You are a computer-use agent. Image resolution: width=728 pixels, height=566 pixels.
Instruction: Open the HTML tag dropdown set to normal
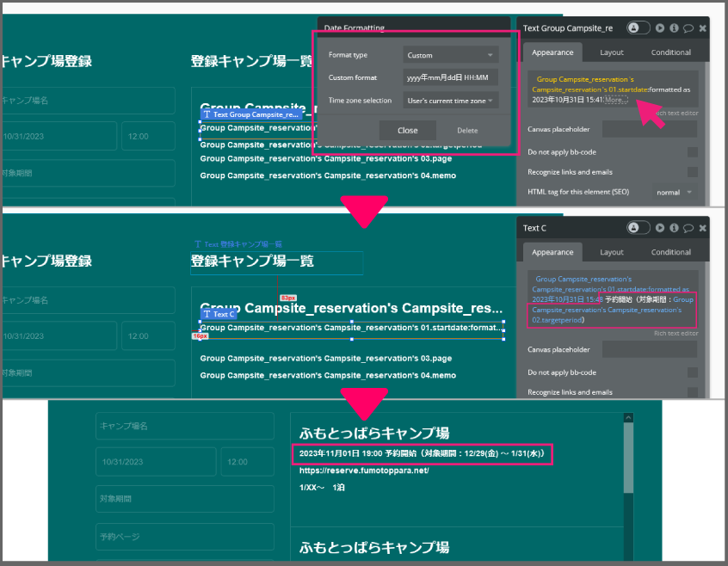674,192
